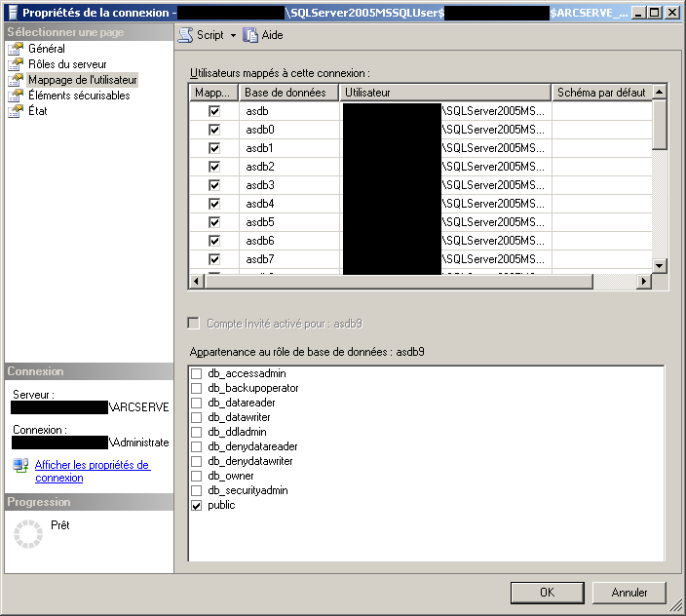Enable the db_owner role checkbox
Screen dimensions: 686x616
click(197, 477)
